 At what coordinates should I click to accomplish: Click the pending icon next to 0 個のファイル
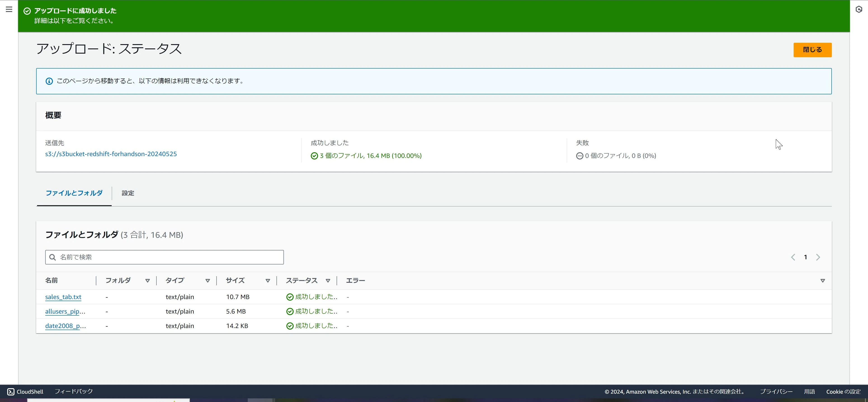coord(580,156)
